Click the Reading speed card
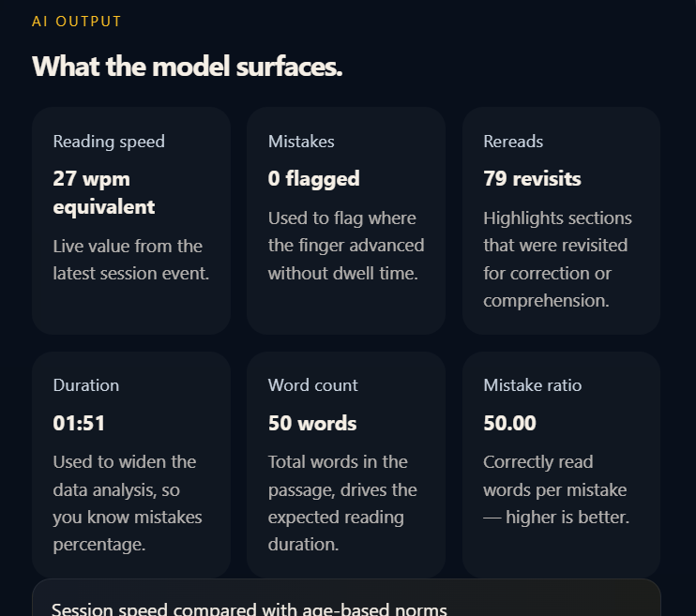696x616 pixels. click(131, 220)
